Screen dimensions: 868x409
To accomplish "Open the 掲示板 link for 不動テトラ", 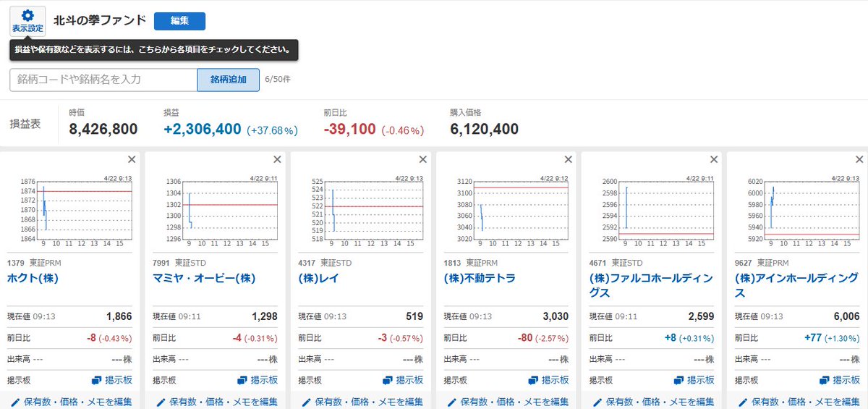I will click(548, 380).
